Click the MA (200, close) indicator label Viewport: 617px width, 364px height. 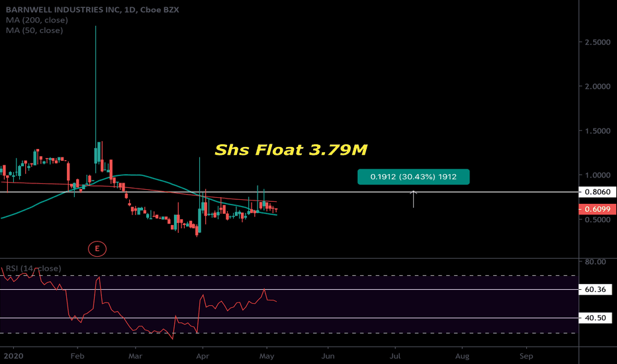pyautogui.click(x=37, y=20)
